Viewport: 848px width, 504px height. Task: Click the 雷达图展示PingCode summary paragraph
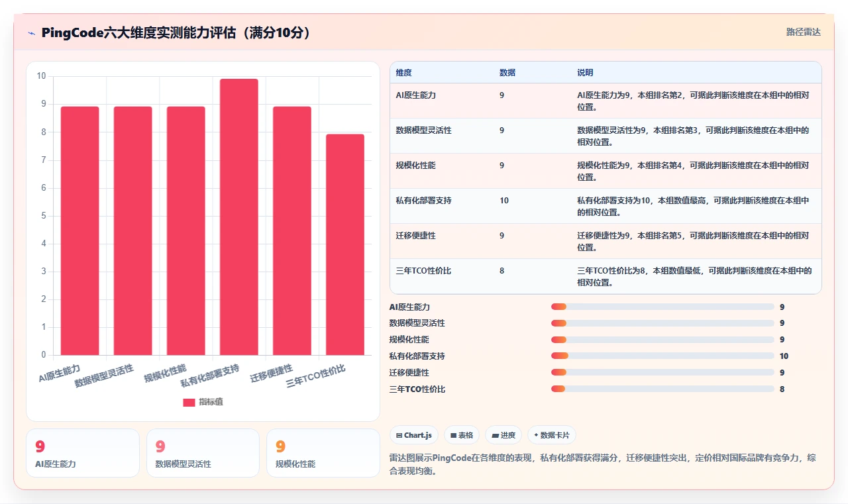click(602, 464)
